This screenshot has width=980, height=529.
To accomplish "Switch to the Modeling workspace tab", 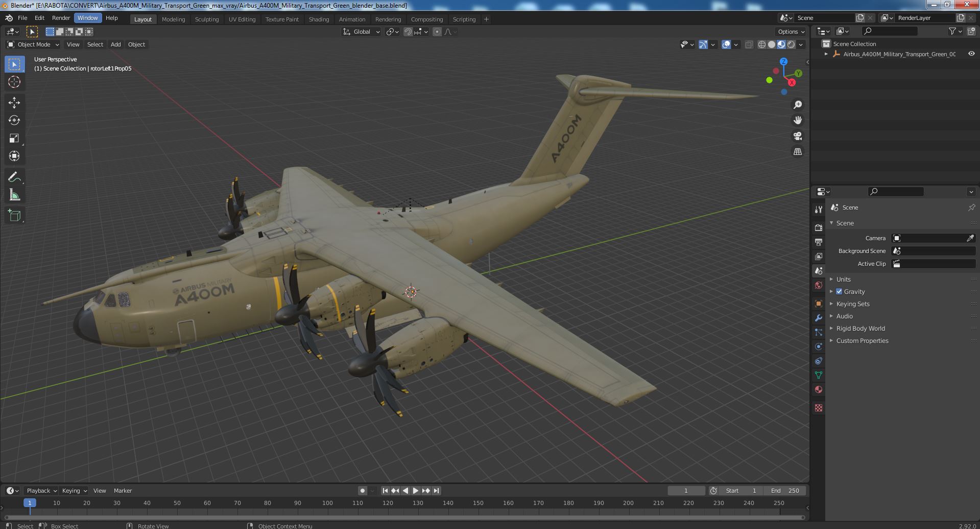I will click(173, 19).
